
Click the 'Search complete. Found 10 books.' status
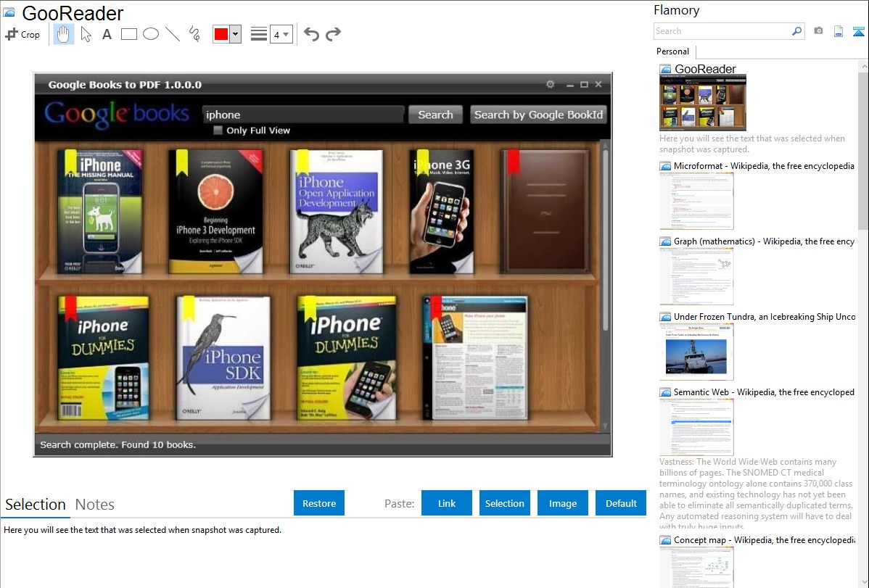pyautogui.click(x=118, y=444)
